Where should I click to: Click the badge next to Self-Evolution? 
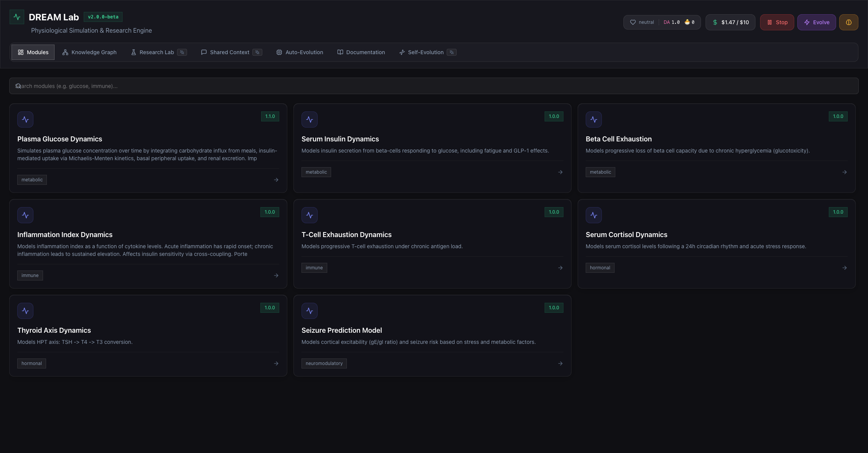point(452,52)
